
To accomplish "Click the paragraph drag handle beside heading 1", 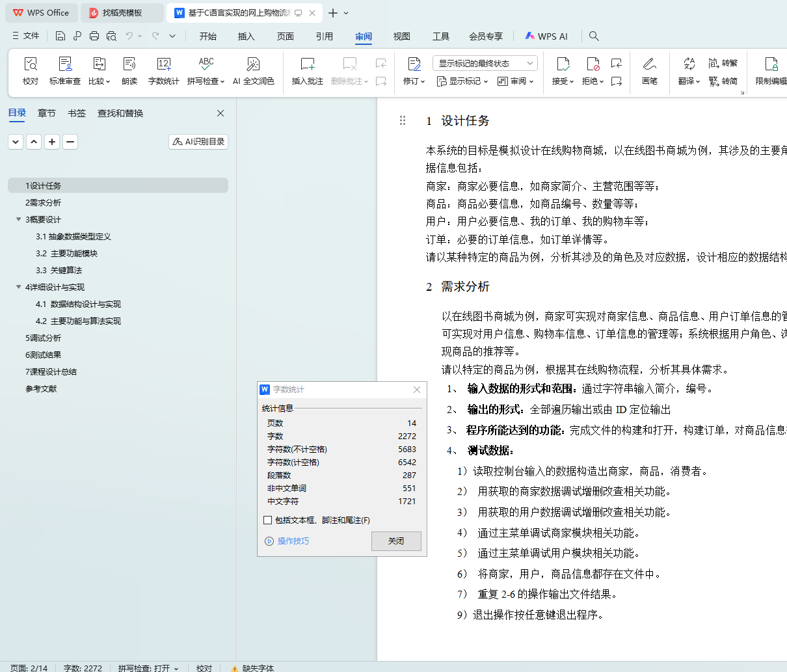I will [403, 120].
